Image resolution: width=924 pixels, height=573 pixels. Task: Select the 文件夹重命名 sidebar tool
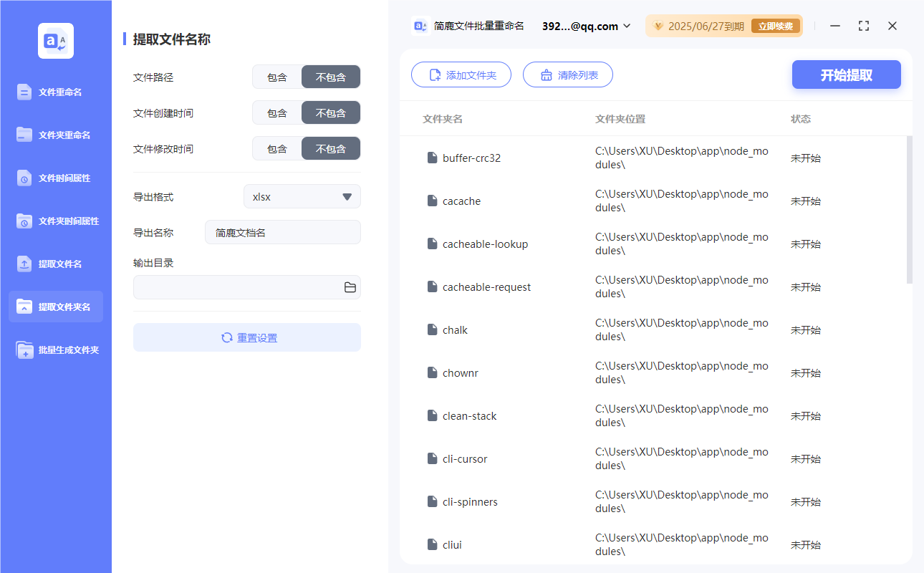[55, 135]
